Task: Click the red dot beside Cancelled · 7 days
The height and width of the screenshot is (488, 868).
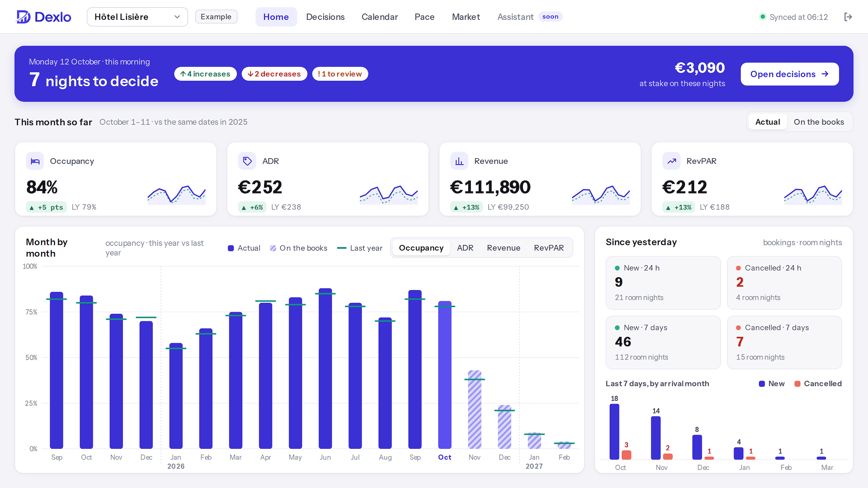Action: click(x=738, y=328)
